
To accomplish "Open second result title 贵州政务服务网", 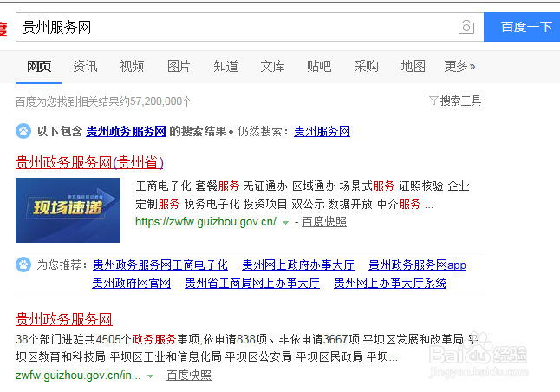I will point(64,319).
